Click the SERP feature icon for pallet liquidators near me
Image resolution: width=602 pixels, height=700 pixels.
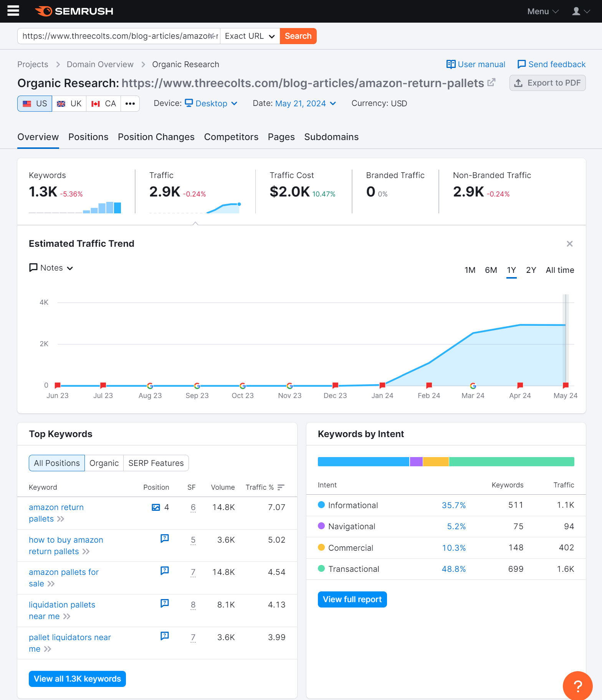165,636
